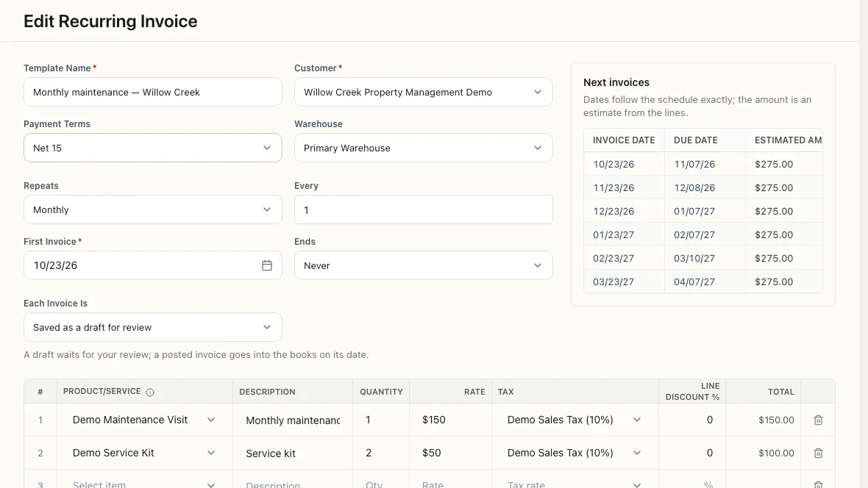Open the Each Invoice Is dropdown

(153, 327)
